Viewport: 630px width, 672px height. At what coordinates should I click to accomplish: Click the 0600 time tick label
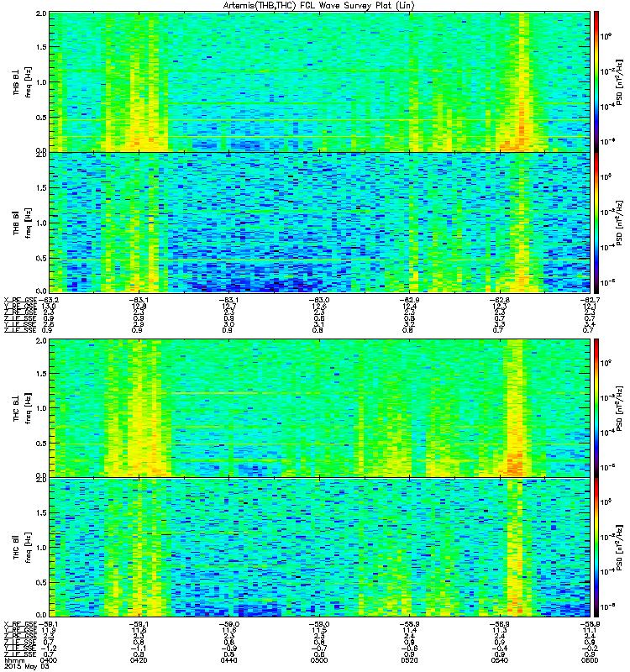(590, 660)
